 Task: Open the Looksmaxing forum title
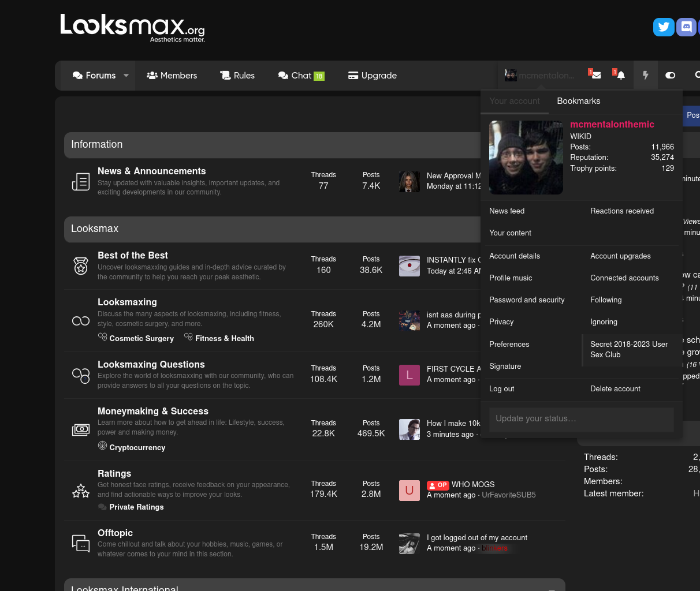click(x=127, y=302)
